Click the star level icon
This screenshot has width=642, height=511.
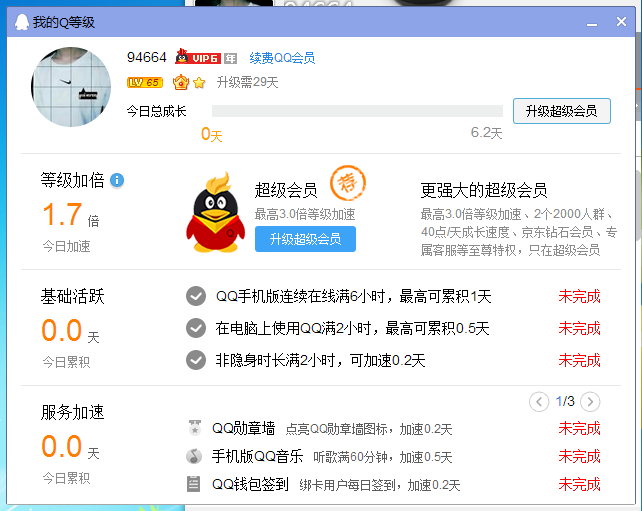click(199, 83)
